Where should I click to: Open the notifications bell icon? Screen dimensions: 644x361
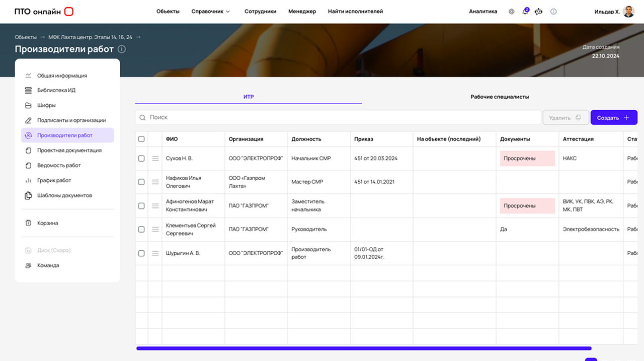[x=525, y=12]
